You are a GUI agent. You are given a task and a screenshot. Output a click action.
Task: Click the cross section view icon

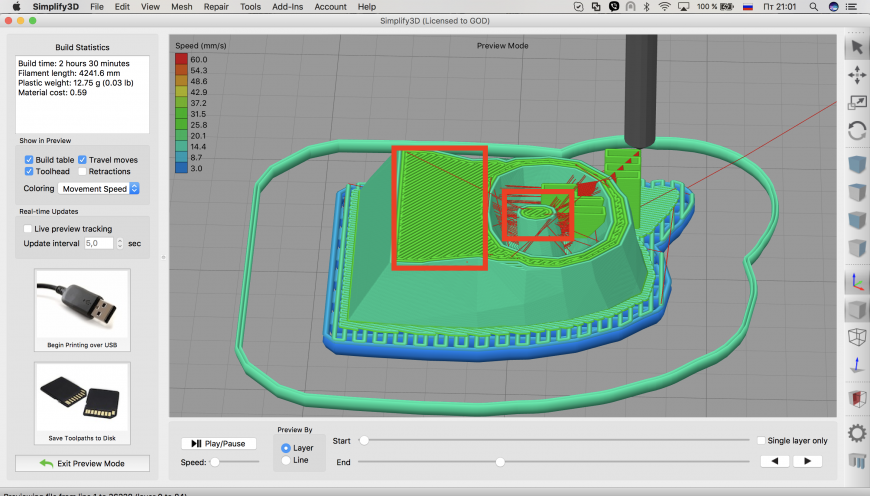tap(856, 398)
